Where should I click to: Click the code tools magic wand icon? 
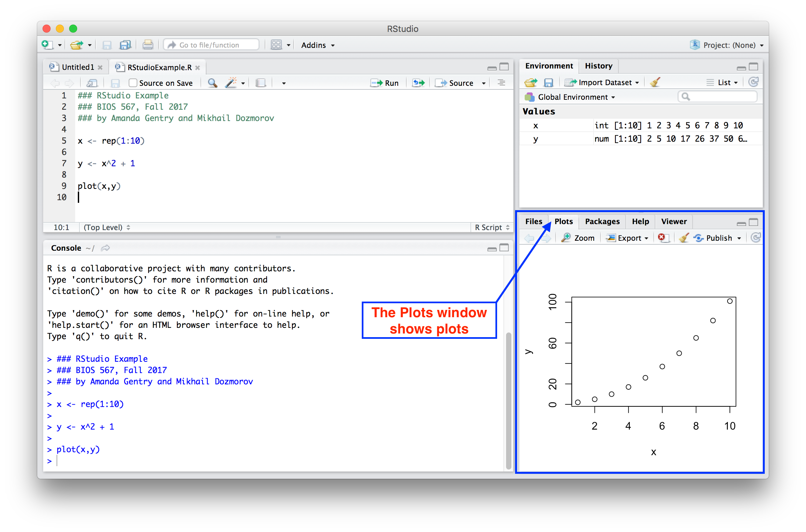point(231,83)
